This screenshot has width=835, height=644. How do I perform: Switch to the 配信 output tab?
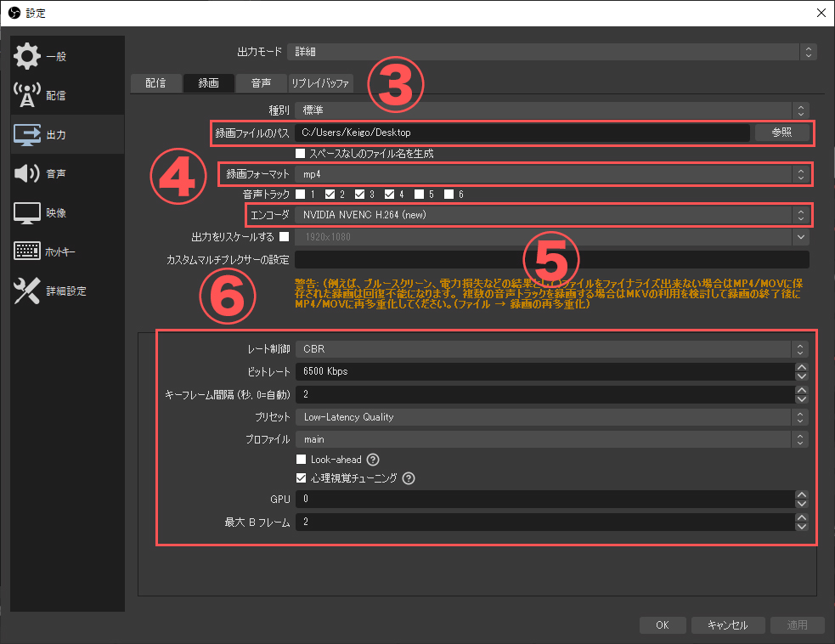[155, 83]
